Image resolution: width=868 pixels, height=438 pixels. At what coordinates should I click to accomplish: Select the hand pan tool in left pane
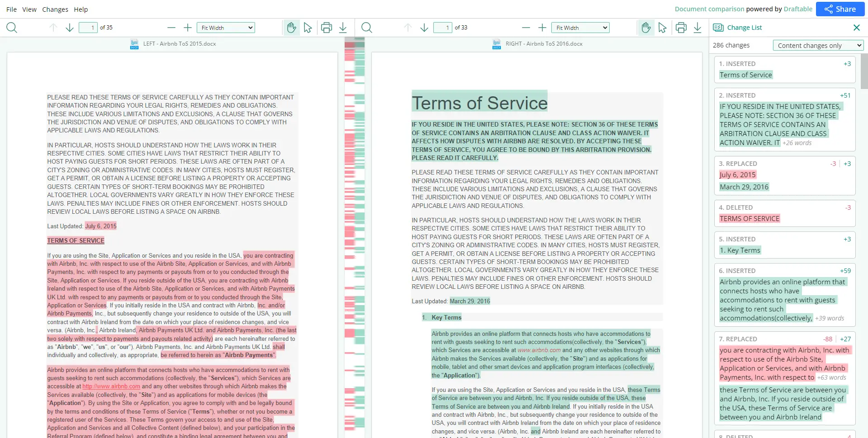[x=291, y=28]
